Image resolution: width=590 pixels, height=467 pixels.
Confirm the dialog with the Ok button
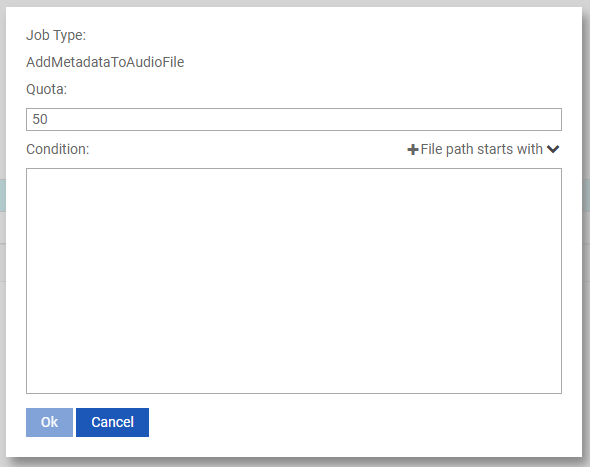point(49,422)
